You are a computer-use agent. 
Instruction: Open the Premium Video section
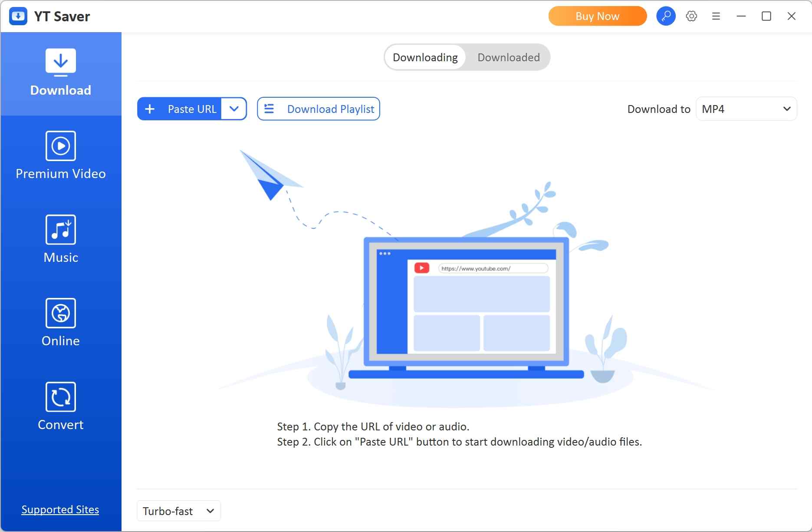click(x=60, y=156)
